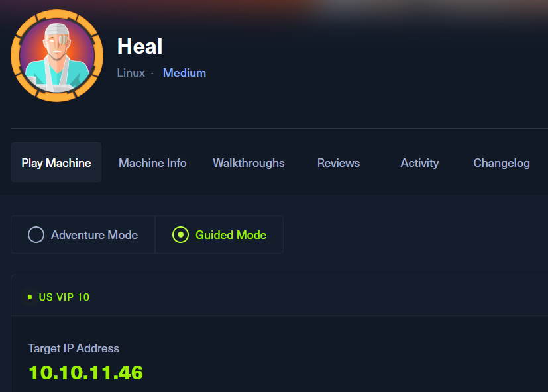Click the US VIP 10 server label
Image resolution: width=548 pixels, height=392 pixels.
(64, 297)
